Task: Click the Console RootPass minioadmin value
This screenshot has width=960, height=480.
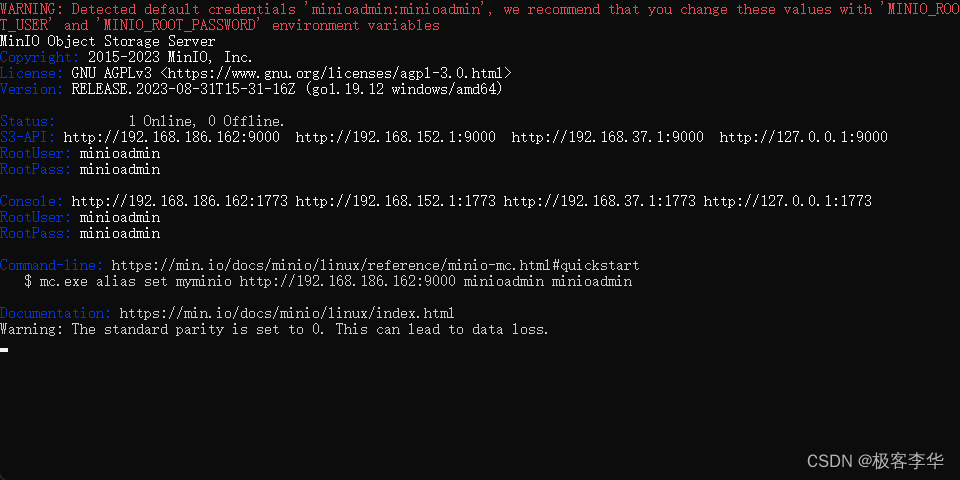Action: (x=120, y=233)
